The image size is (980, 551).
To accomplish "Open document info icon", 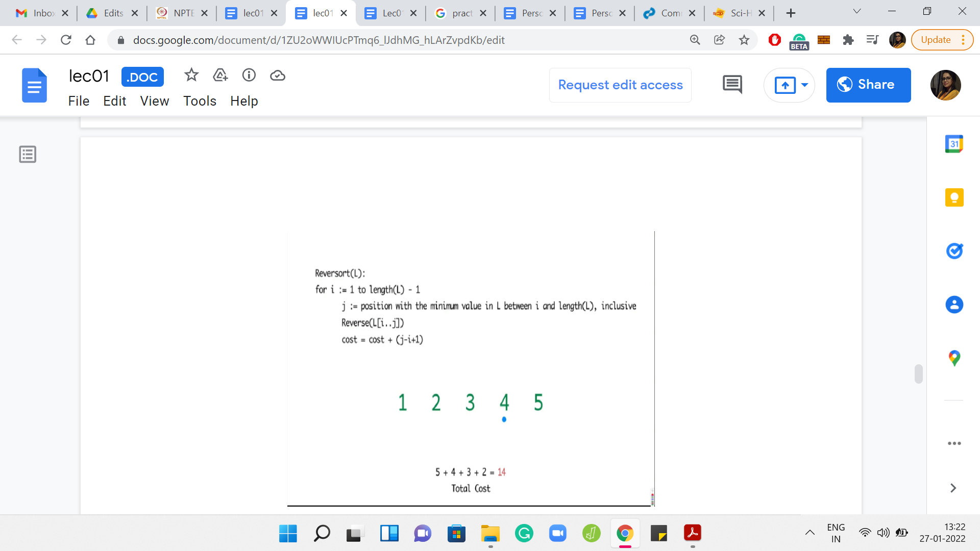I will click(x=249, y=76).
